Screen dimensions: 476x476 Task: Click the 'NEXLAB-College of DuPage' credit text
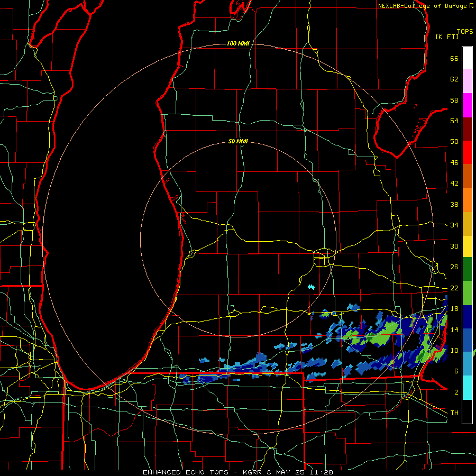pos(422,6)
